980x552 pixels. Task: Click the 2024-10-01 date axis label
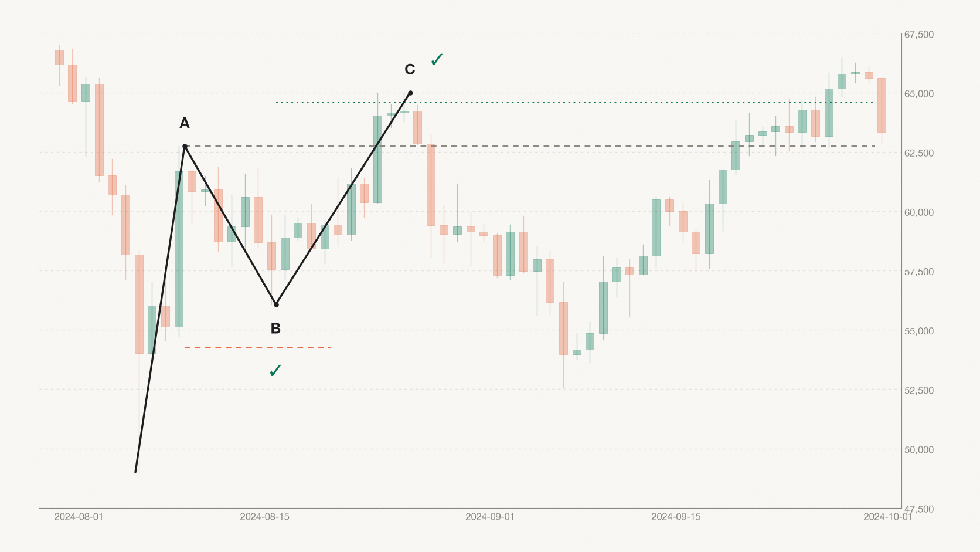point(887,517)
